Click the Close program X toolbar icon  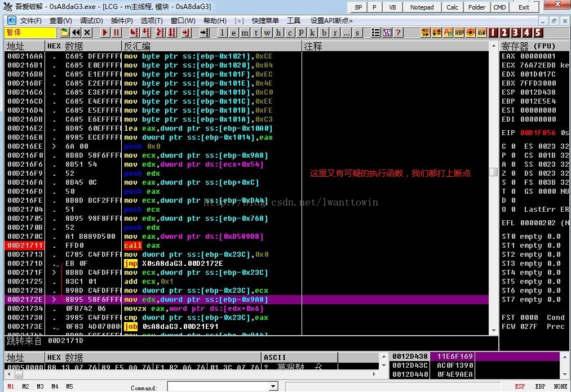click(x=87, y=33)
